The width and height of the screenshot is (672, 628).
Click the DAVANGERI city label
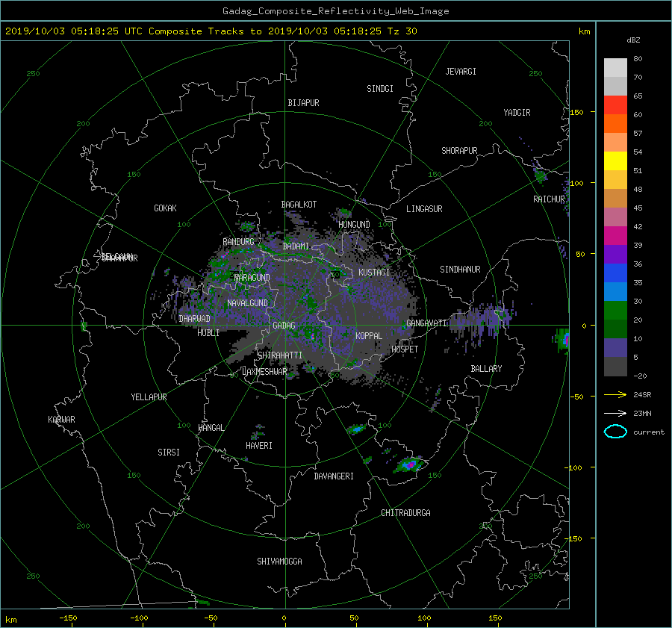pyautogui.click(x=334, y=476)
